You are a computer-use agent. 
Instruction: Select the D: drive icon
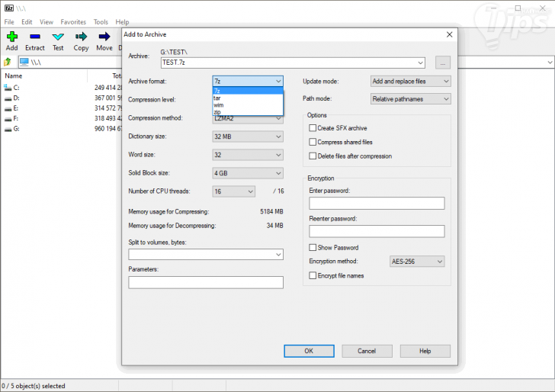(8, 98)
